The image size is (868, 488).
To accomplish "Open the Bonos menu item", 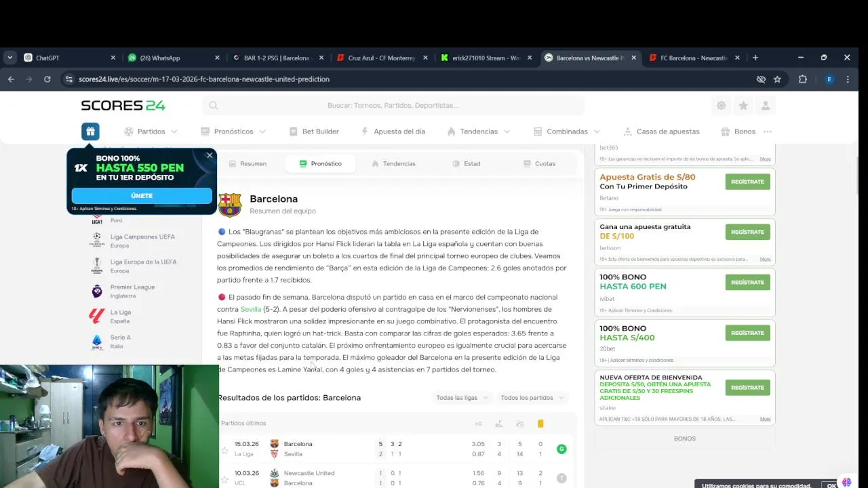I will pyautogui.click(x=738, y=131).
